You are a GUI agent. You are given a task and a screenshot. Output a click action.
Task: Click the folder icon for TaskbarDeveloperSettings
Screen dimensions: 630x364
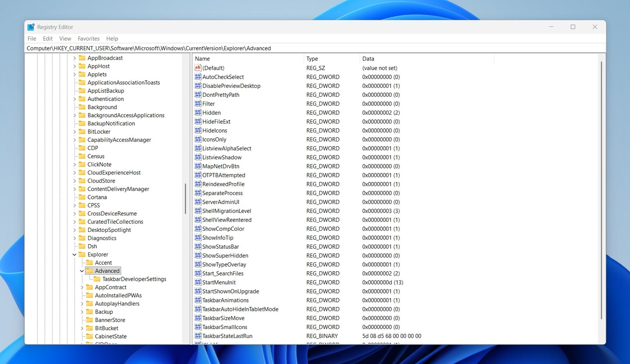(x=97, y=279)
